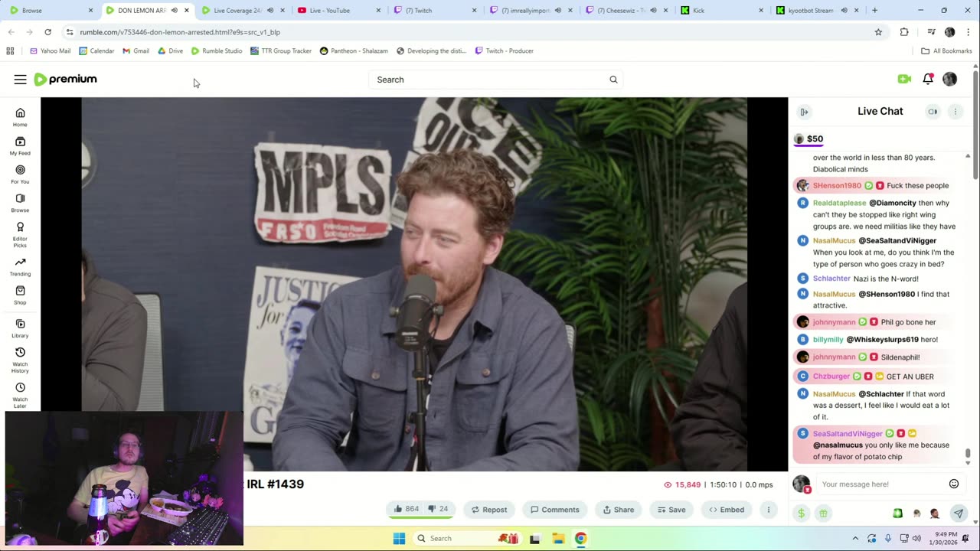The image size is (980, 551).
Task: Click the Rumble premium logo
Action: coord(65,80)
